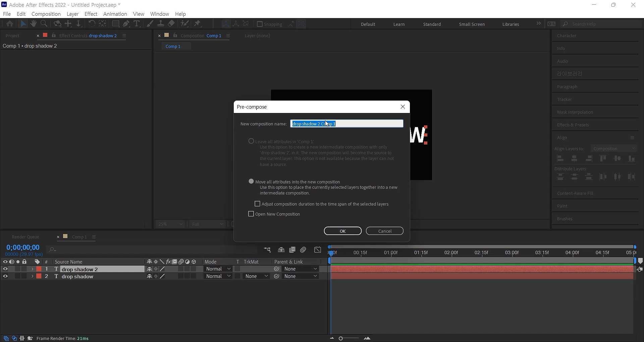This screenshot has height=342, width=644.
Task: Select the Orbit camera tool
Action: (57, 24)
